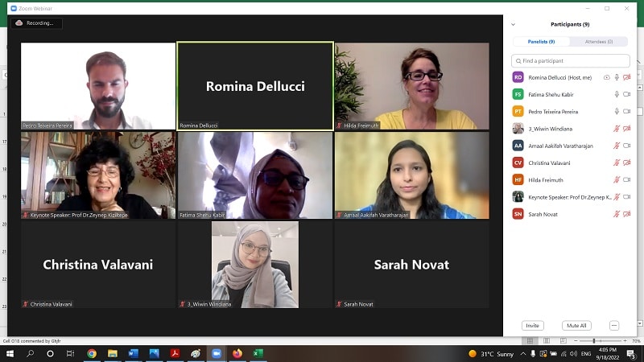This screenshot has height=362, width=644.
Task: Click the cloud recording icon beside Romina Dellucci
Action: [607, 77]
